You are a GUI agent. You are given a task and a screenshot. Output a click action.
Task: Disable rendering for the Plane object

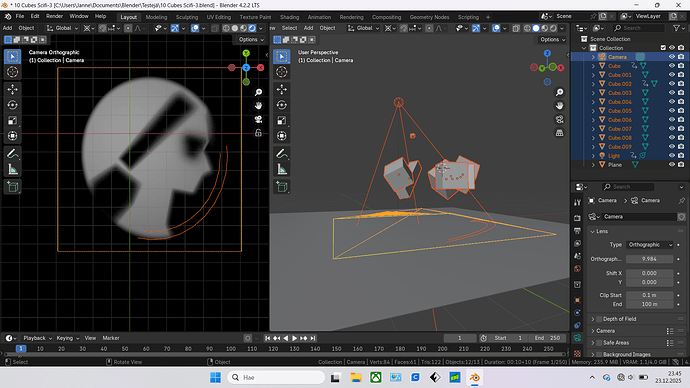click(x=681, y=165)
